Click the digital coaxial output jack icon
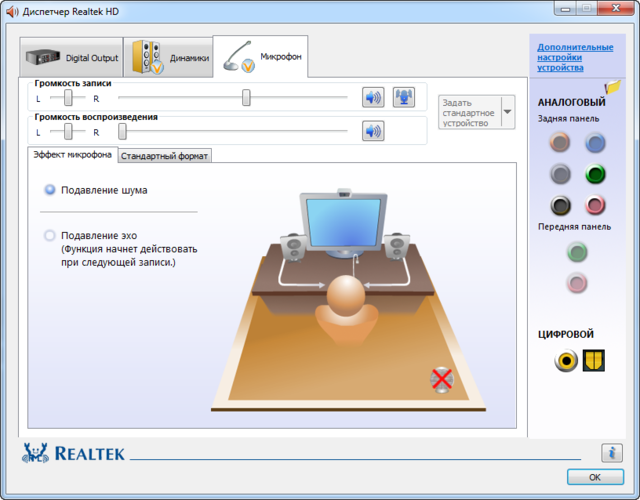640x500 pixels. (x=566, y=360)
